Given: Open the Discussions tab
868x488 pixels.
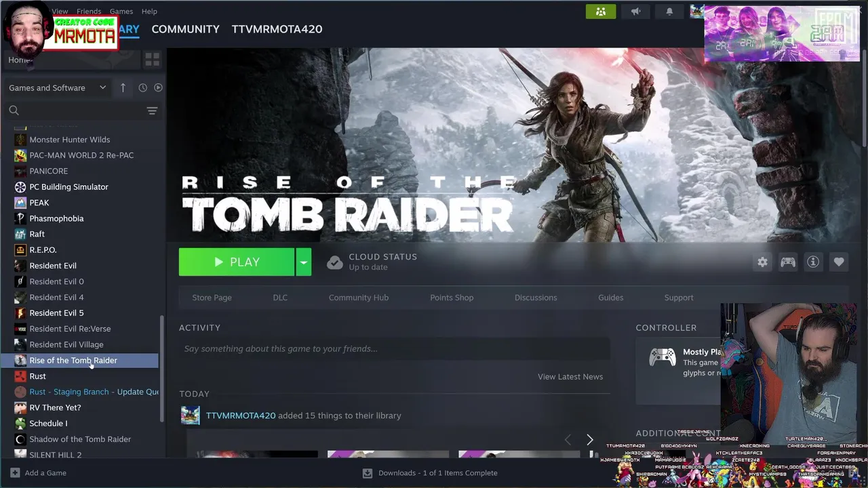Looking at the screenshot, I should point(536,298).
